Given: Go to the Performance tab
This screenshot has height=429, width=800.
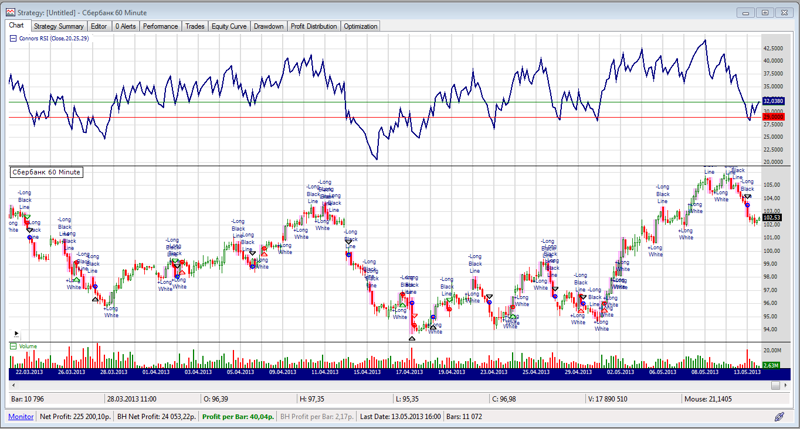Looking at the screenshot, I should [x=160, y=26].
